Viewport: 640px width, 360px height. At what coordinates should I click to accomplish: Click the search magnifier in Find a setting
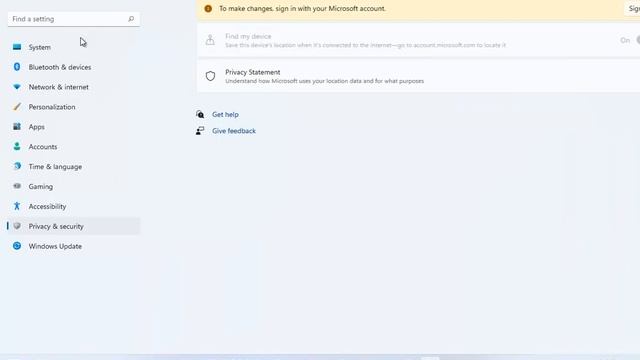pos(131,19)
